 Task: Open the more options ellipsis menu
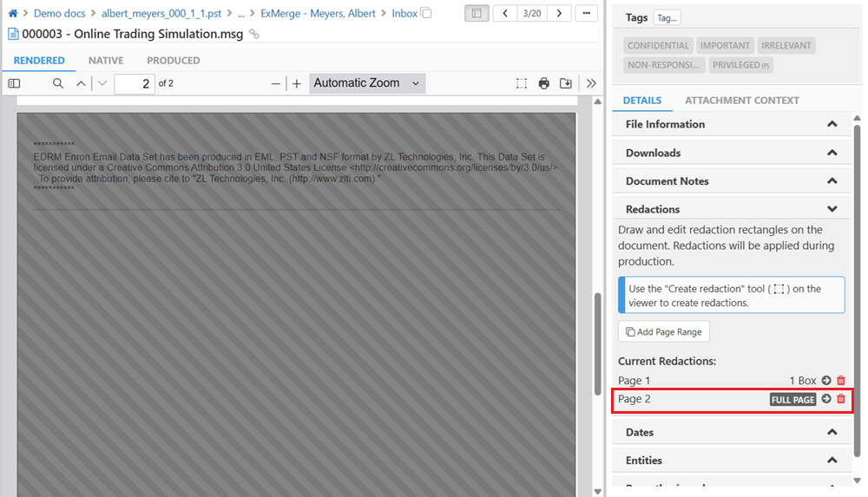pyautogui.click(x=586, y=13)
